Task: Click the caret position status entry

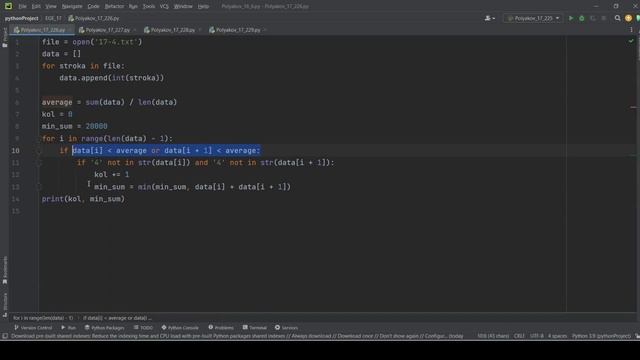Action: (493, 336)
